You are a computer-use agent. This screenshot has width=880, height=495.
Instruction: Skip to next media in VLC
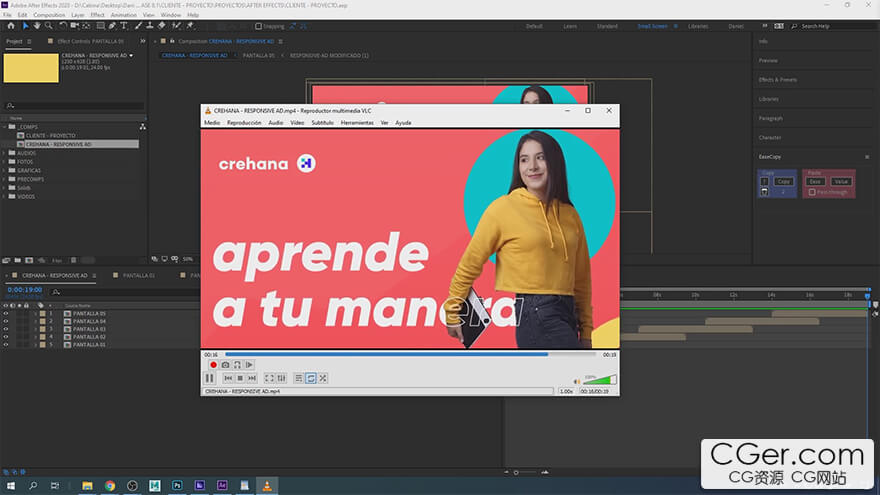pyautogui.click(x=252, y=378)
